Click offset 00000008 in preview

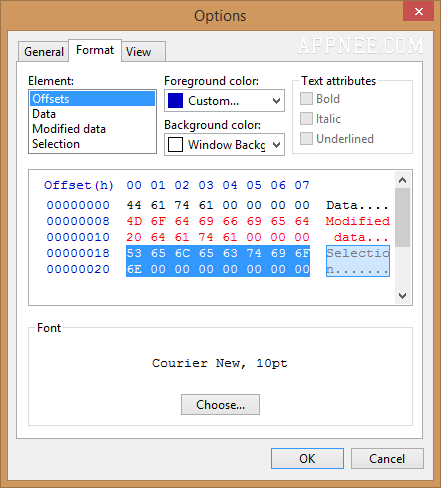[78, 221]
